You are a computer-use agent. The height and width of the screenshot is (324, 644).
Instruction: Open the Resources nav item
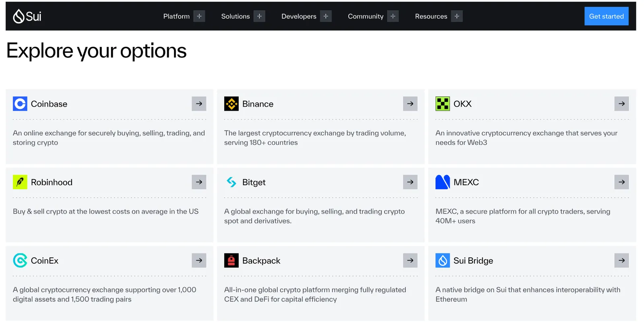pyautogui.click(x=431, y=17)
